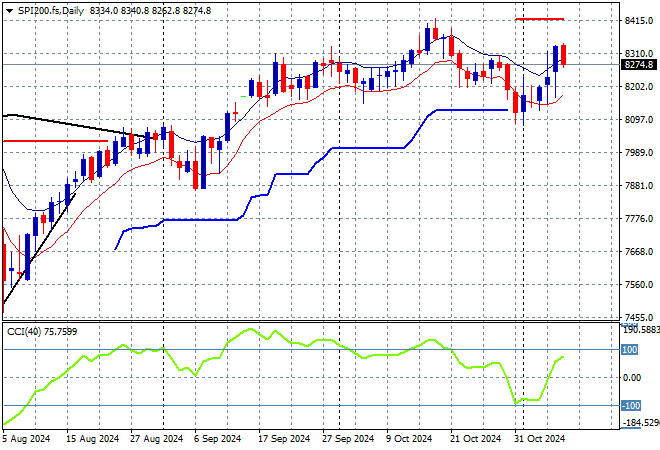
Task: Click the OHLC values 8334.0 8340.8 8262.8 8274.8
Action: (x=150, y=11)
